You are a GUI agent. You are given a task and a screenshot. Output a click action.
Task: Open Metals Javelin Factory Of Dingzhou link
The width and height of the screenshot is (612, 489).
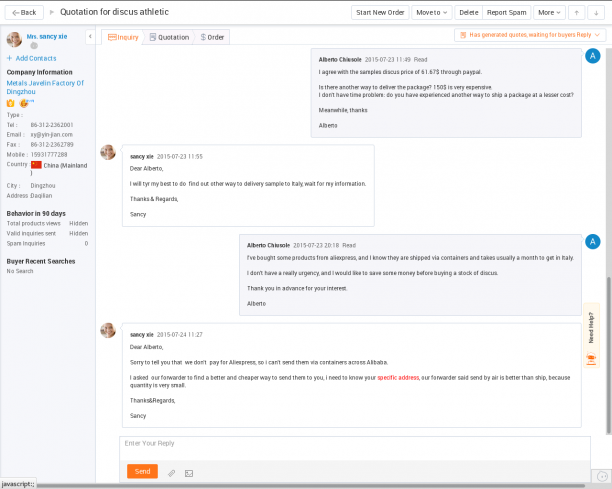(45, 87)
